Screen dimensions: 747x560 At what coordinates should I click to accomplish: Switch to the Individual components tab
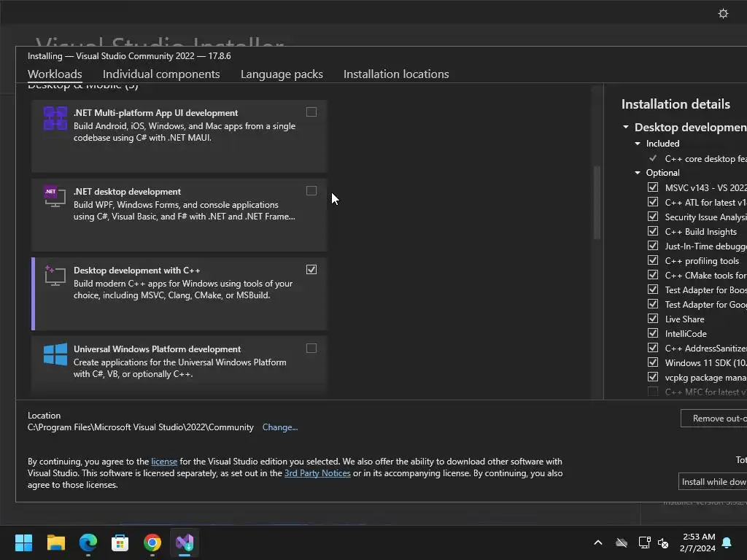[x=161, y=74]
